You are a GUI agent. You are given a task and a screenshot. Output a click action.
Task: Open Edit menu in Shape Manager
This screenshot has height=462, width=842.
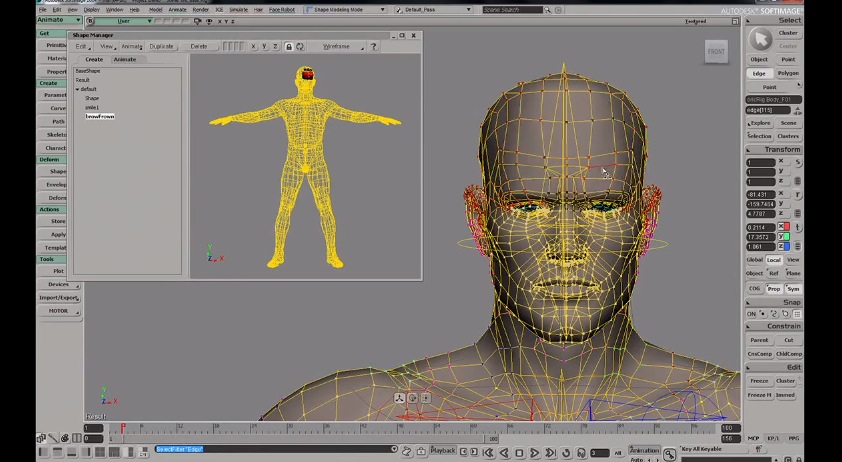tap(81, 47)
